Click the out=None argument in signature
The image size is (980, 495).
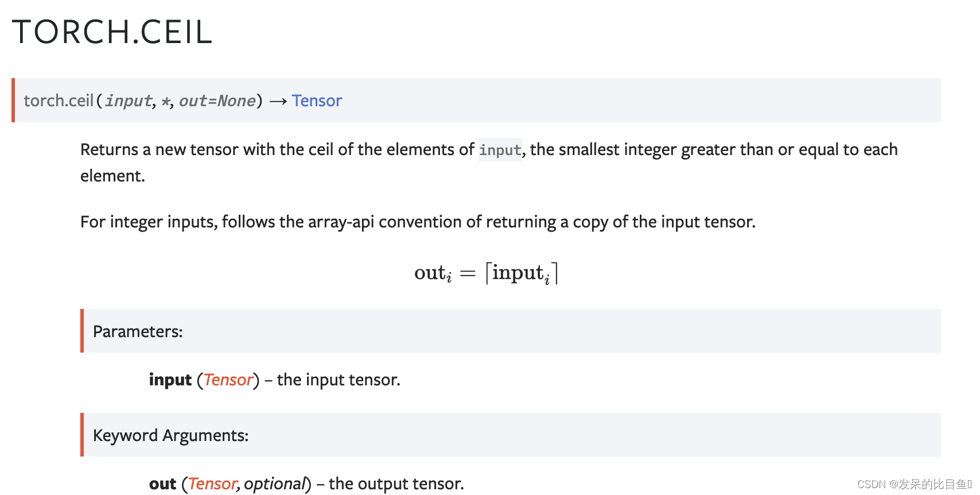pyautogui.click(x=217, y=101)
